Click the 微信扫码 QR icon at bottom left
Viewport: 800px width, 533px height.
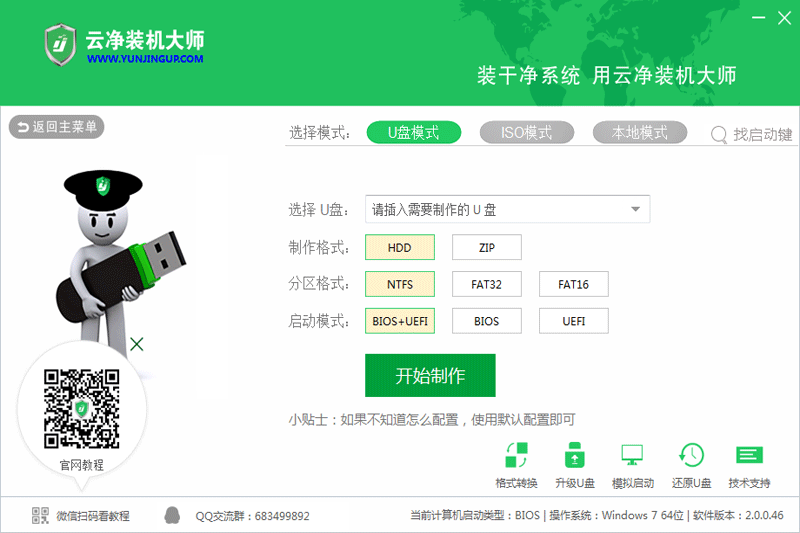click(40, 515)
